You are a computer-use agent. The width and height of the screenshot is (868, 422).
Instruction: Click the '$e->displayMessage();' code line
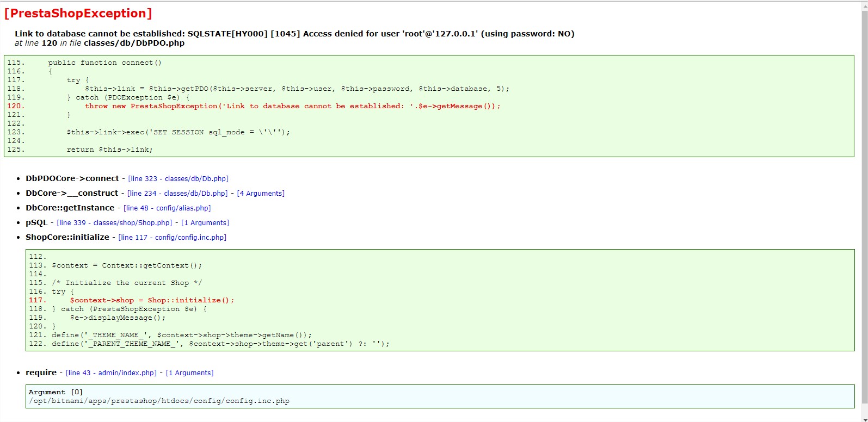(x=118, y=318)
